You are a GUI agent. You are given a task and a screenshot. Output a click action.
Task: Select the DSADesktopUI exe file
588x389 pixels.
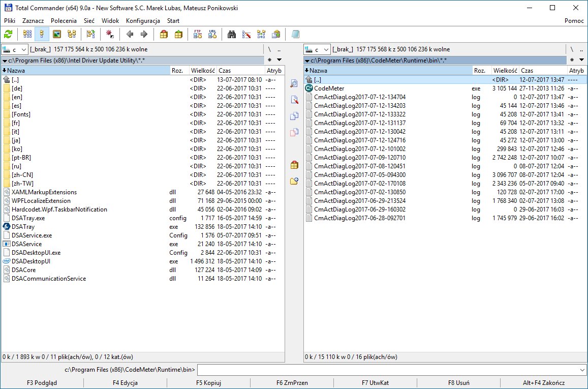click(142, 261)
